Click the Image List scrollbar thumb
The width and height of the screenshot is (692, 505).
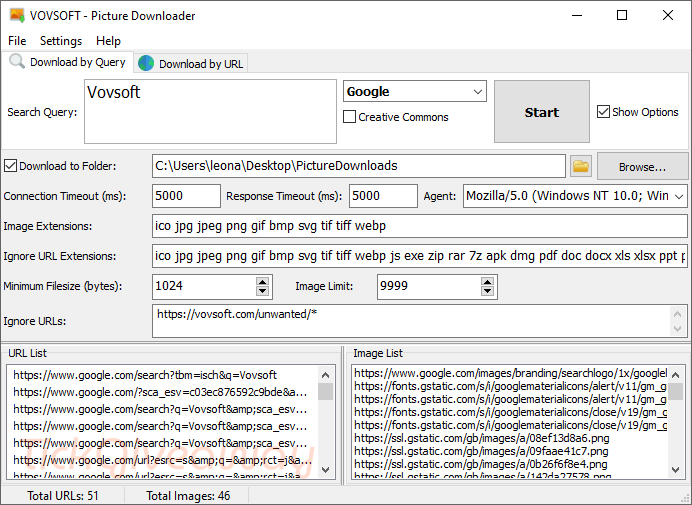[x=675, y=392]
